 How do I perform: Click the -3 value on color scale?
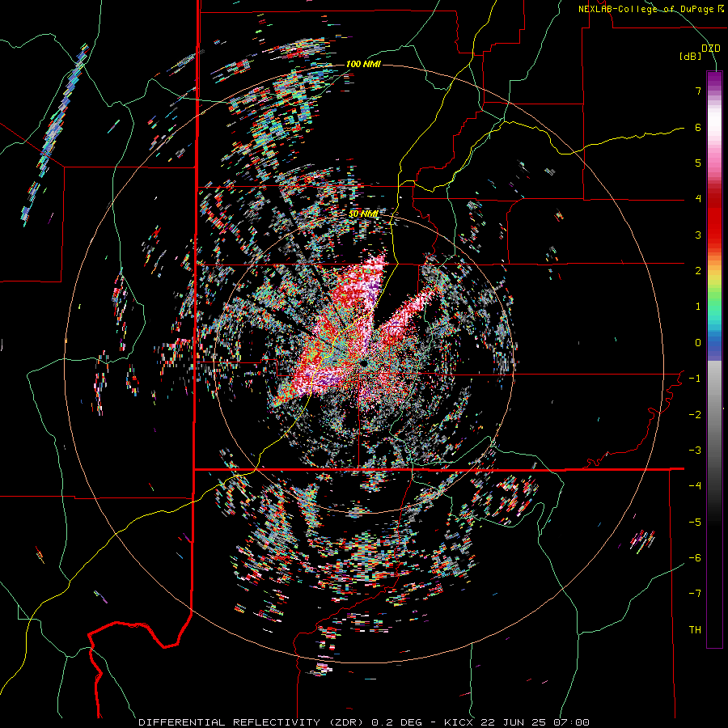pyautogui.click(x=695, y=451)
